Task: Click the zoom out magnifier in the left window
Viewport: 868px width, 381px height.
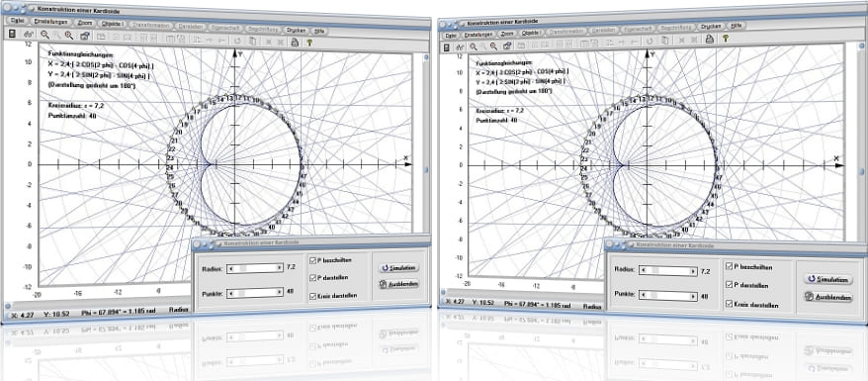Action: pyautogui.click(x=45, y=35)
